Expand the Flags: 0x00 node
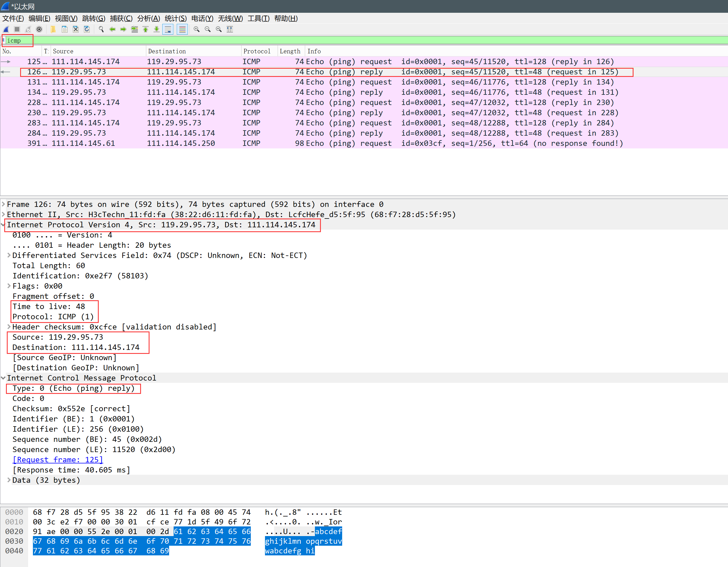 (x=9, y=286)
